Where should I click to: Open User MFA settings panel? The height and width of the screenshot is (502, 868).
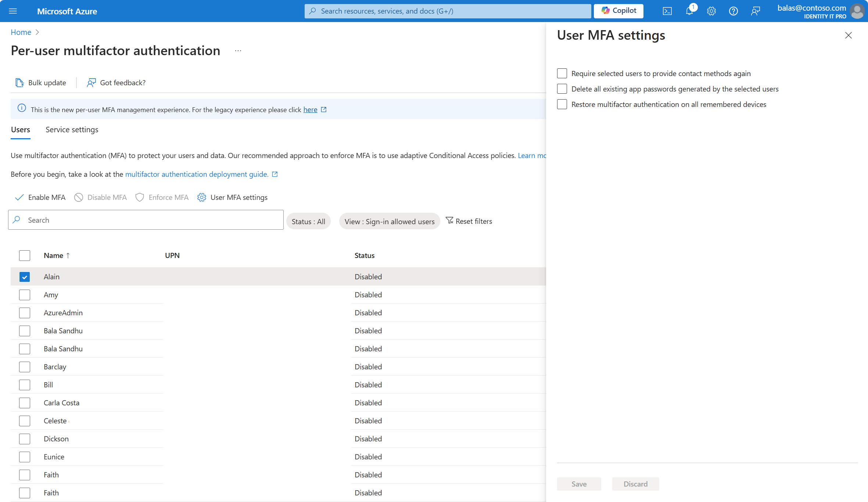click(x=232, y=197)
